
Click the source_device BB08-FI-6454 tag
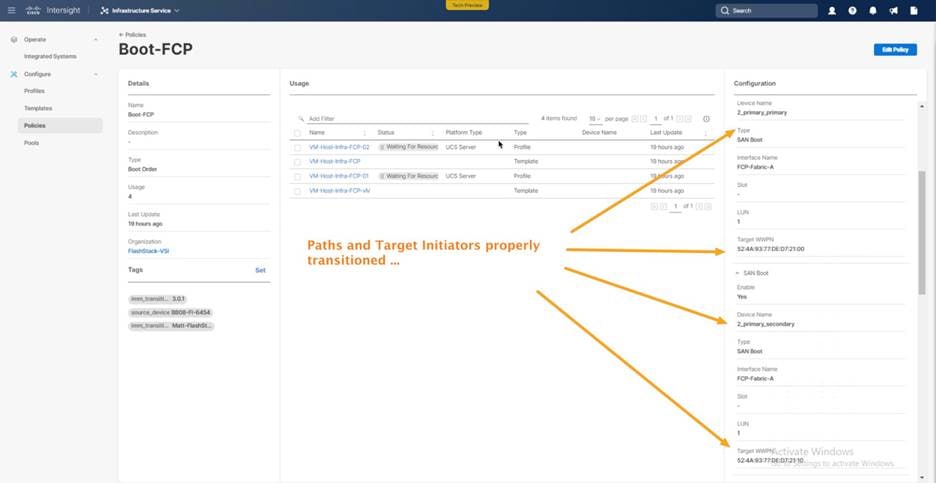coord(170,312)
